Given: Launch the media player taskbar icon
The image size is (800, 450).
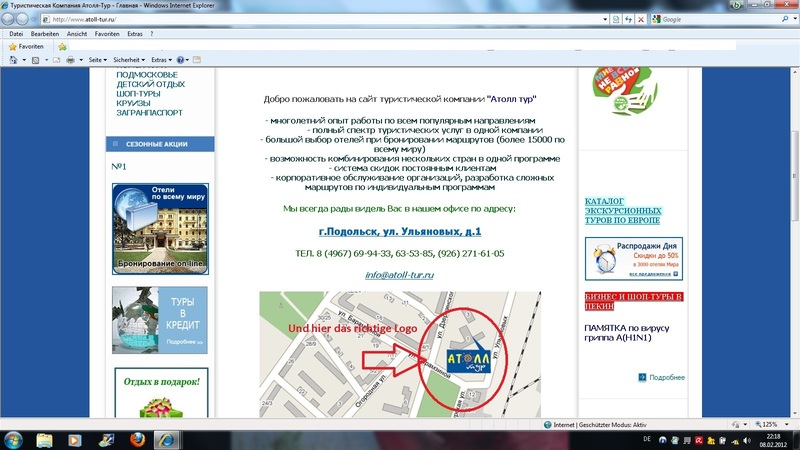Looking at the screenshot, I should (74, 440).
